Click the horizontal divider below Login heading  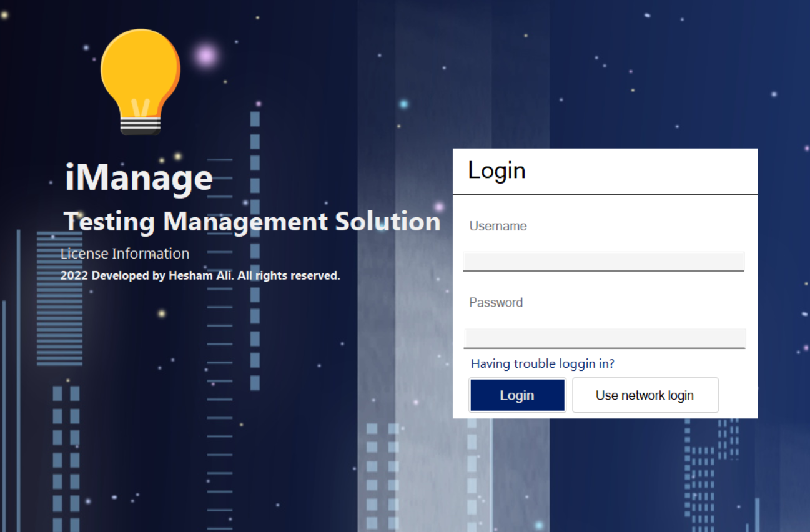(x=605, y=194)
